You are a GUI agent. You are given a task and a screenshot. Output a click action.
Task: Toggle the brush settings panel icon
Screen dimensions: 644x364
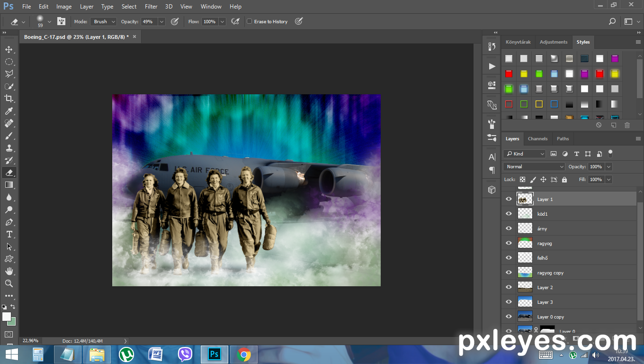[x=62, y=21]
